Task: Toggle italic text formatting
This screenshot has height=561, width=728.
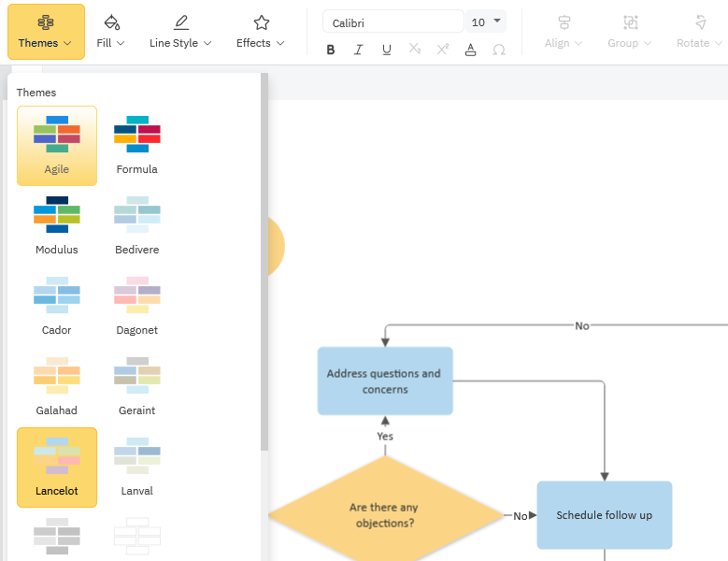Action: pos(359,50)
